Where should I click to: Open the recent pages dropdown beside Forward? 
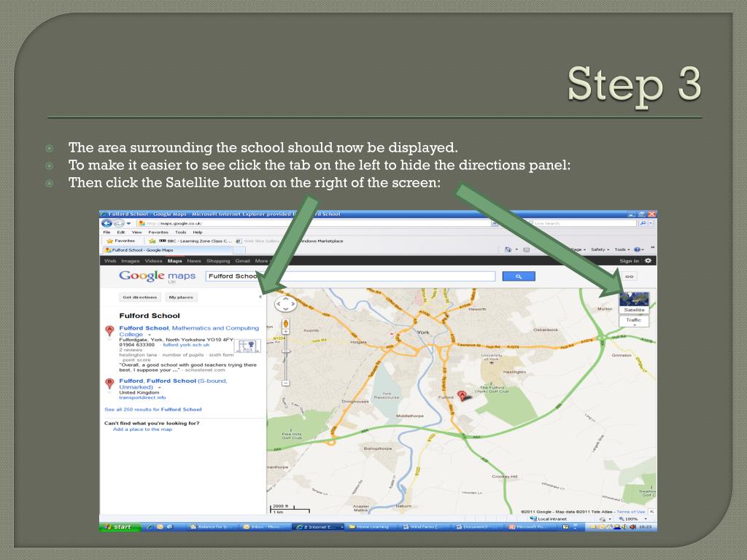[128, 224]
